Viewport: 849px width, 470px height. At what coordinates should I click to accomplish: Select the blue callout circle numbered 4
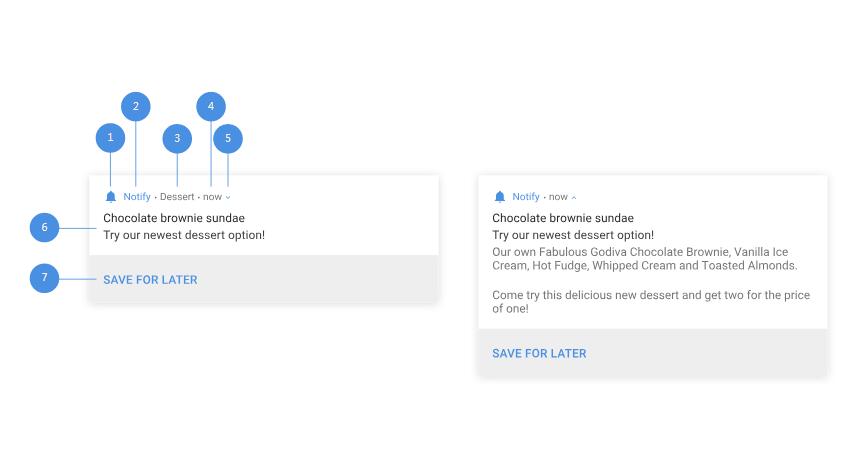tap(211, 107)
